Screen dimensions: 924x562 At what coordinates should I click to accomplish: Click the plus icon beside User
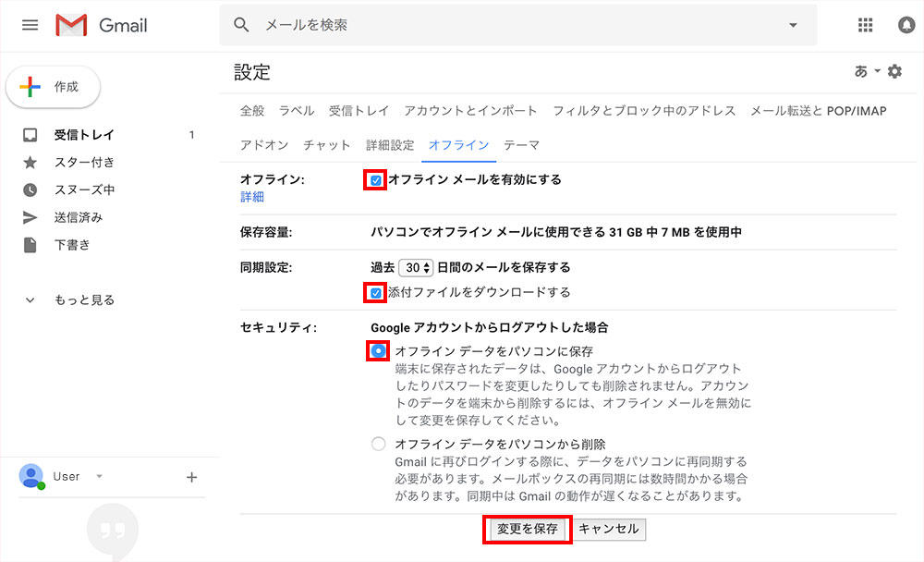[192, 477]
